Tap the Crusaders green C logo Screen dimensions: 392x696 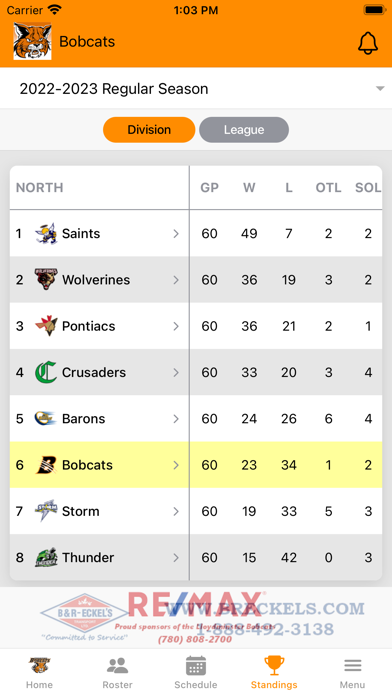tap(46, 372)
